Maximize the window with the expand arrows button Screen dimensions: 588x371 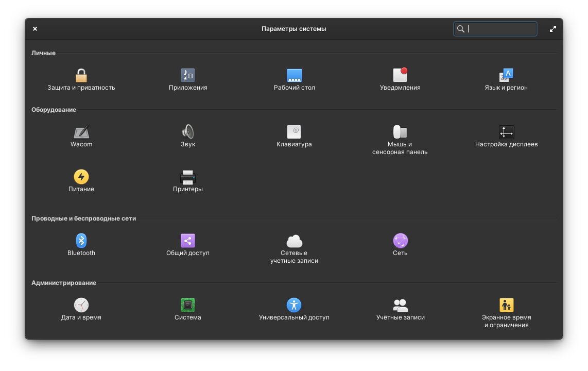pyautogui.click(x=552, y=29)
